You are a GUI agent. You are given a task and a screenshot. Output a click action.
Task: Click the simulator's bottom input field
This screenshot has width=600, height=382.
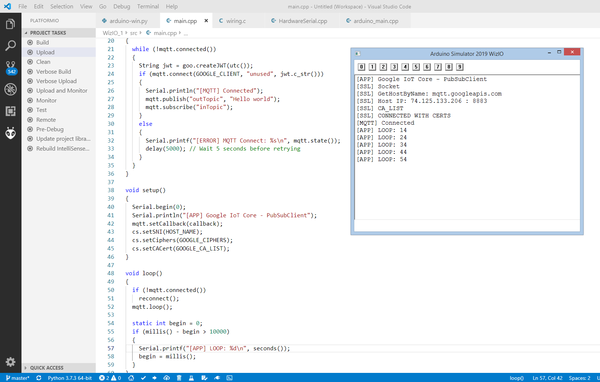[x=467, y=225]
